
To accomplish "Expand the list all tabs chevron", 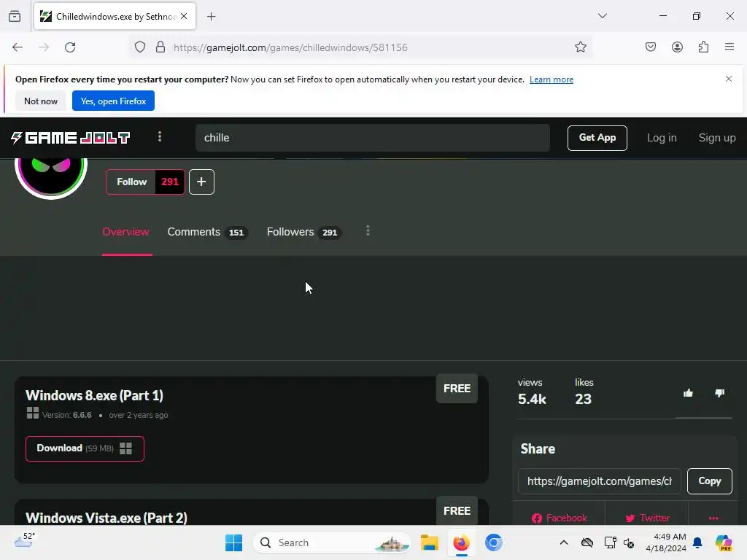I will [x=603, y=16].
